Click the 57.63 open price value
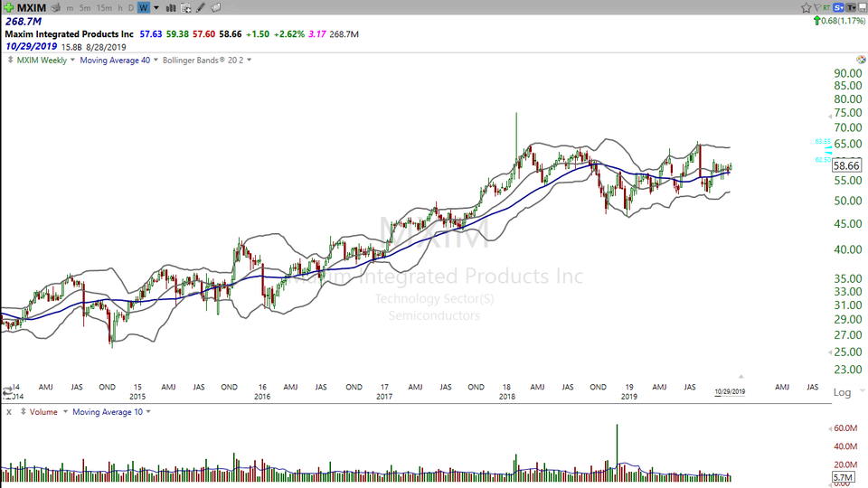Image resolution: width=868 pixels, height=488 pixels. pyautogui.click(x=151, y=34)
